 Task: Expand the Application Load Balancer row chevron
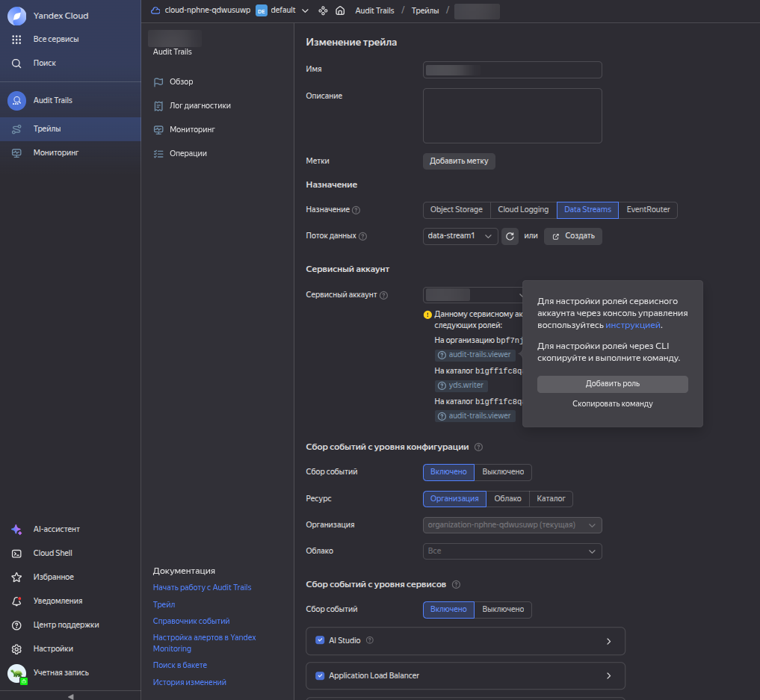point(609,676)
